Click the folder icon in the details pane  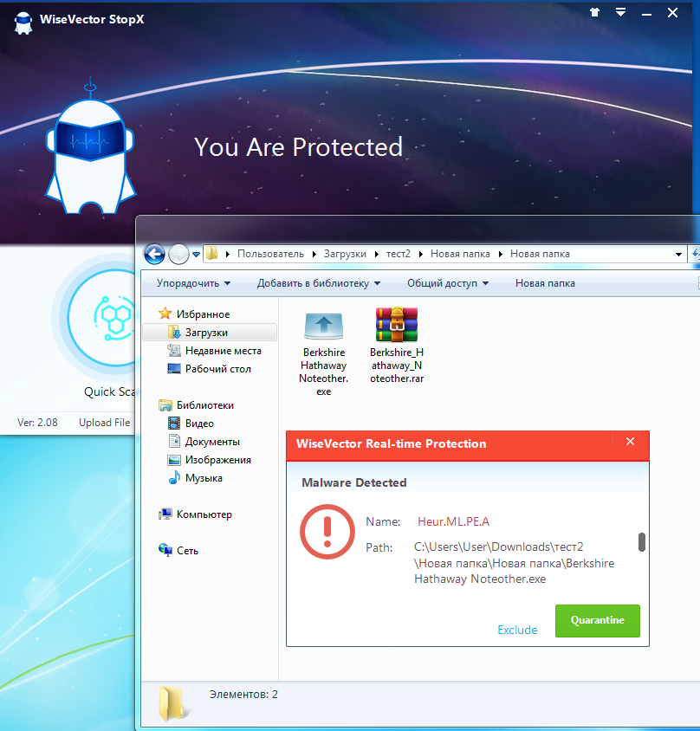174,703
